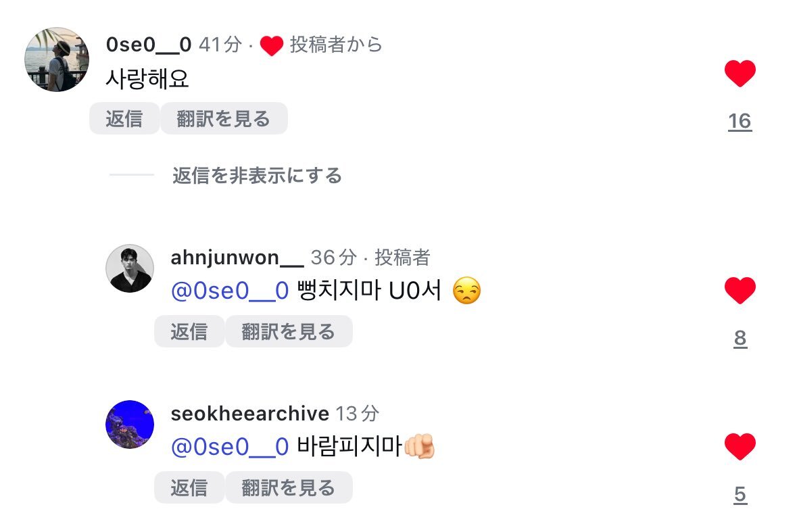Viewport: 797px width, 532px height.
Task: Open seokheearchive aquarium avatar
Action: (x=130, y=425)
